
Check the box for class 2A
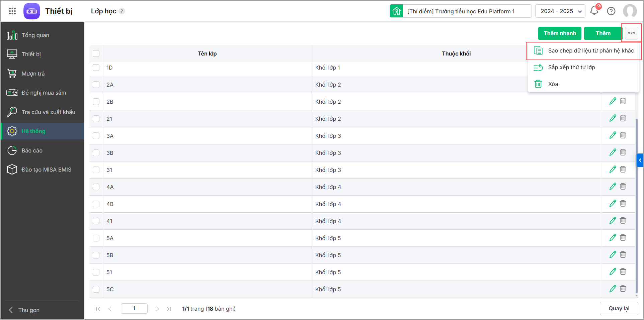tap(96, 85)
